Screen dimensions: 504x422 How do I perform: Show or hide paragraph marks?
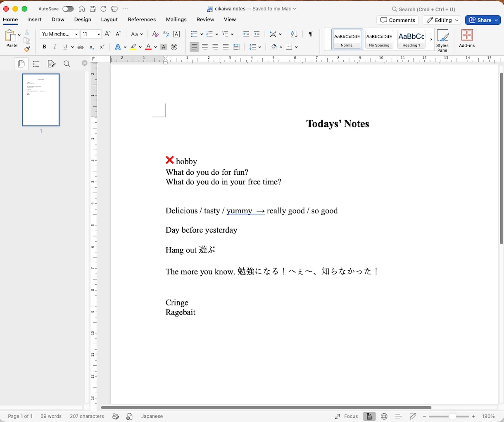[311, 34]
